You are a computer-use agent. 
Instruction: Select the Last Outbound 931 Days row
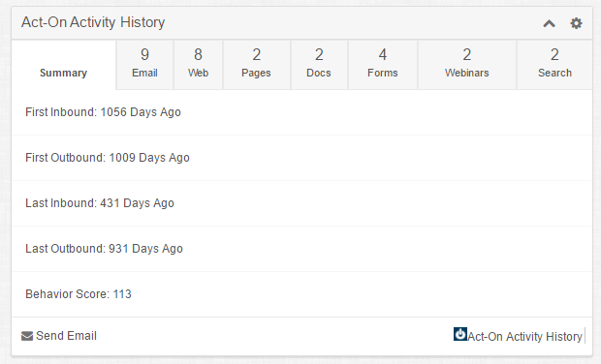(x=302, y=249)
